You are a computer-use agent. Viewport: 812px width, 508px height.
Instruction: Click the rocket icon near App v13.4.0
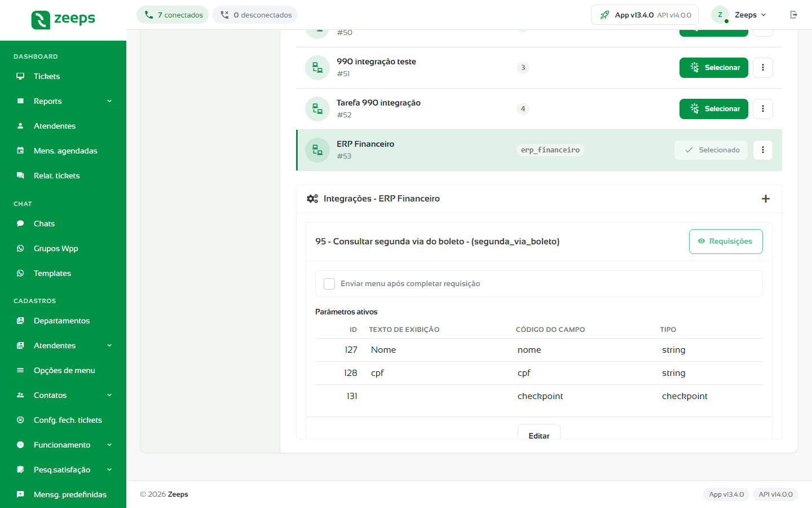click(x=604, y=15)
